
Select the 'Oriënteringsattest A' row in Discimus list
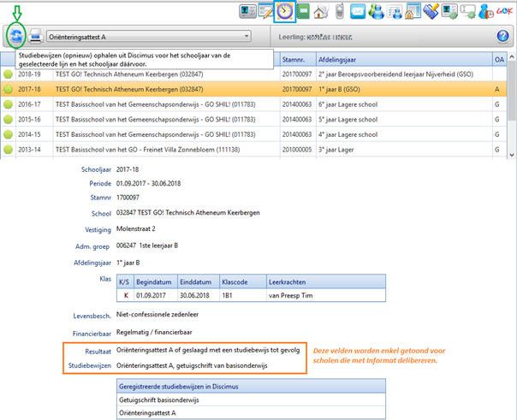251,413
